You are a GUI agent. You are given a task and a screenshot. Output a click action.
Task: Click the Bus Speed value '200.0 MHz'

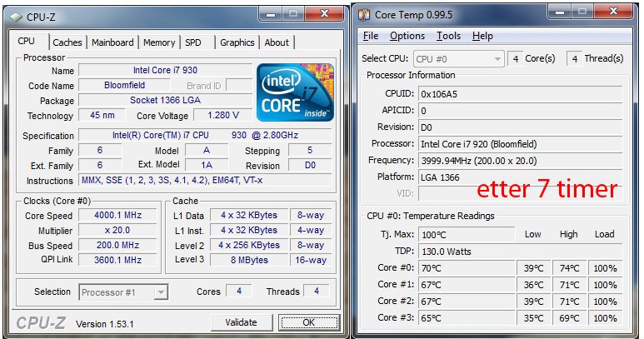tap(117, 245)
